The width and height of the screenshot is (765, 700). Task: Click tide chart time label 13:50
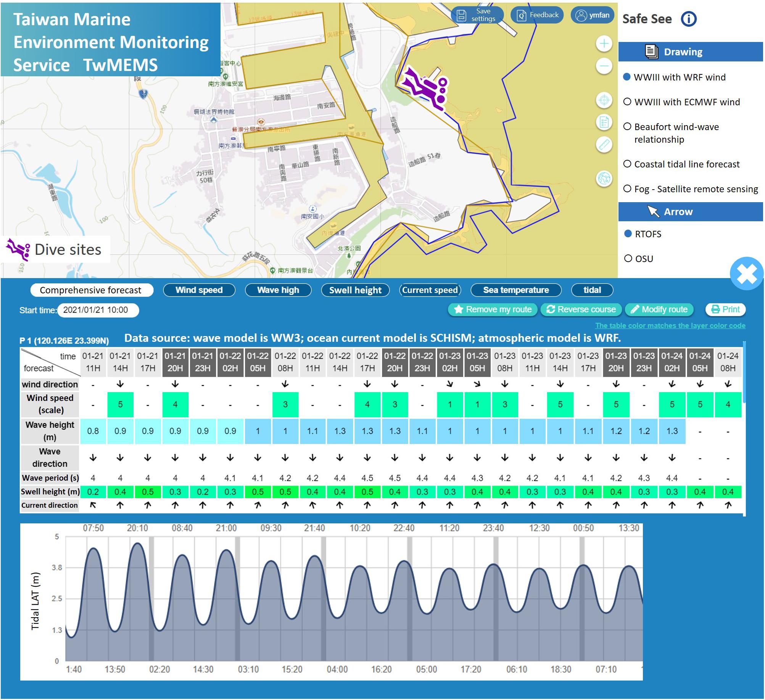tap(115, 669)
